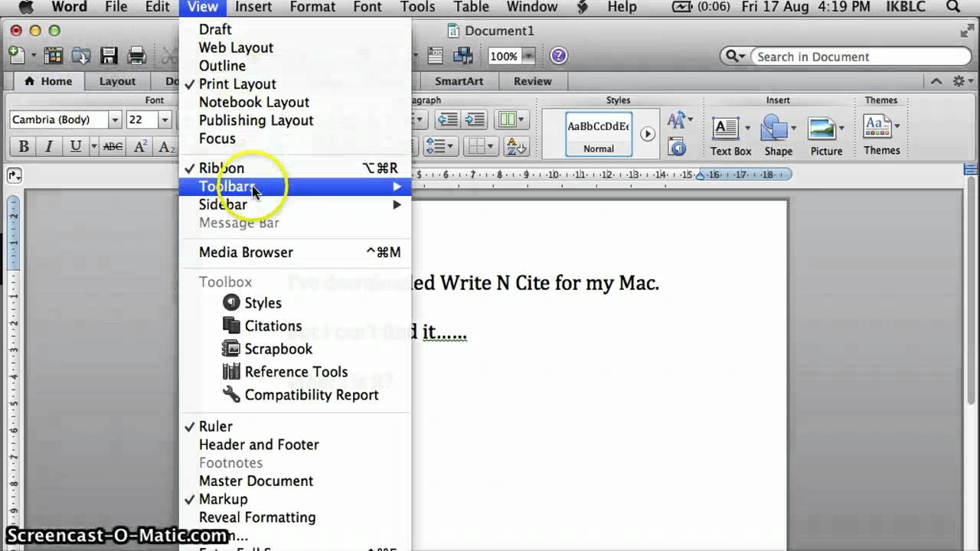Switch to Web Layout view
This screenshot has width=980, height=551.
tap(295, 47)
